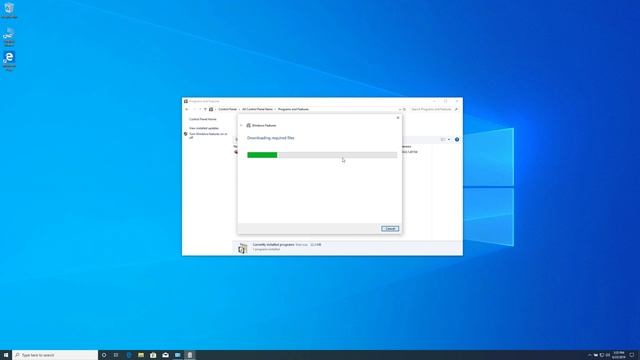Cancel the Windows Features download
Screen dimensions: 640x360
(x=390, y=229)
